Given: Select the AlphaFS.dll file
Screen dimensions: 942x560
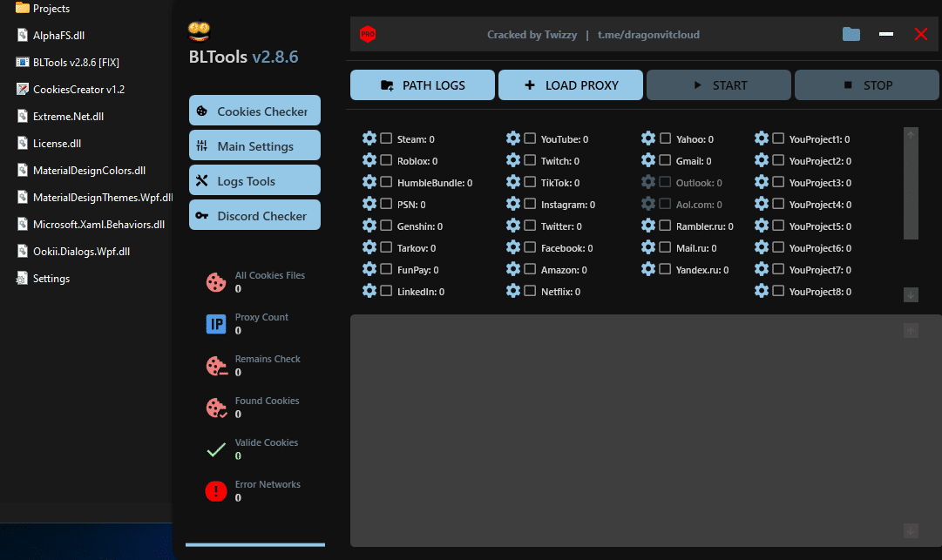Looking at the screenshot, I should pos(50,35).
